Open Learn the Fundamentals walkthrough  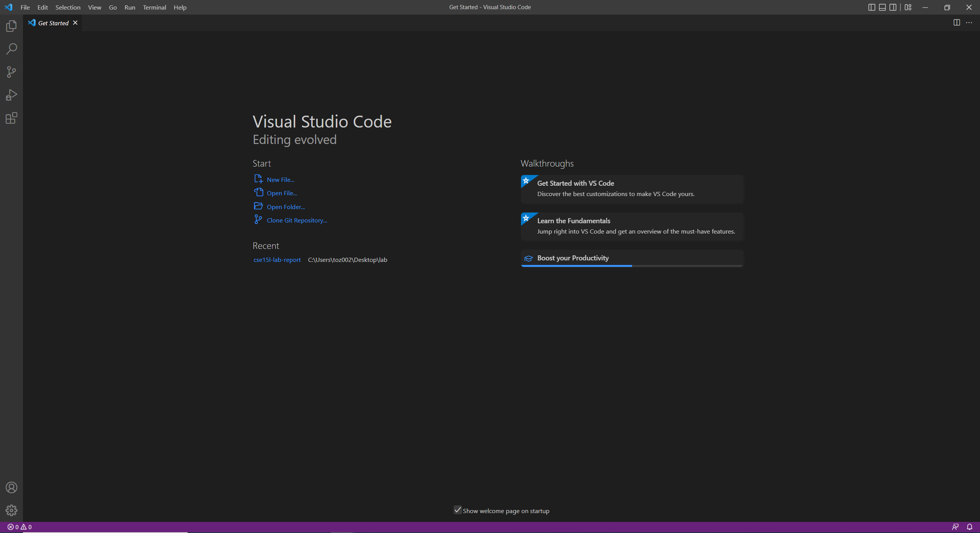(632, 227)
